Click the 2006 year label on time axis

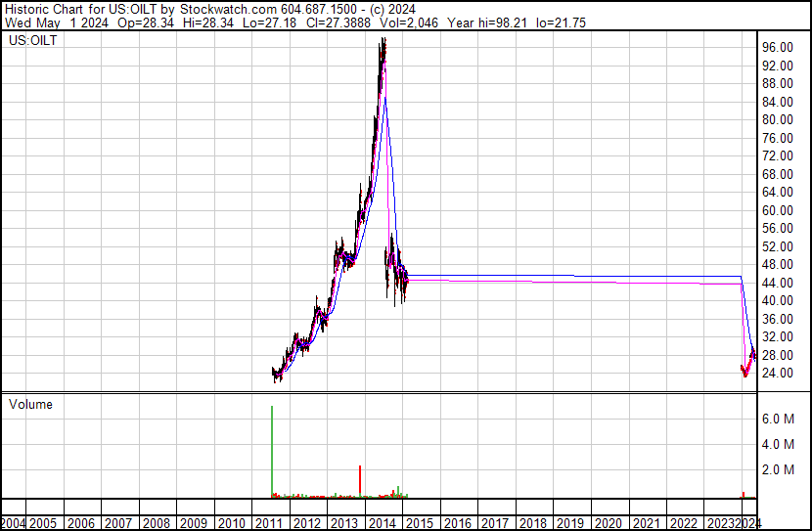pyautogui.click(x=81, y=524)
